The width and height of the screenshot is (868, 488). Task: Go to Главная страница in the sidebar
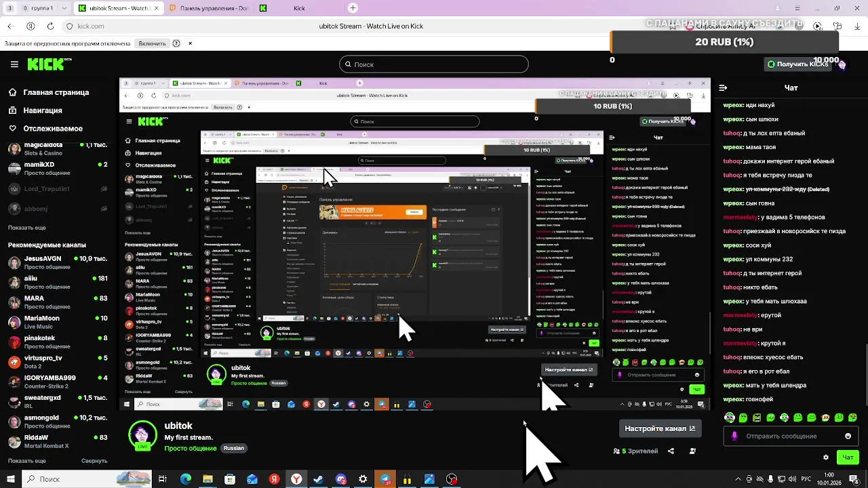tap(56, 92)
